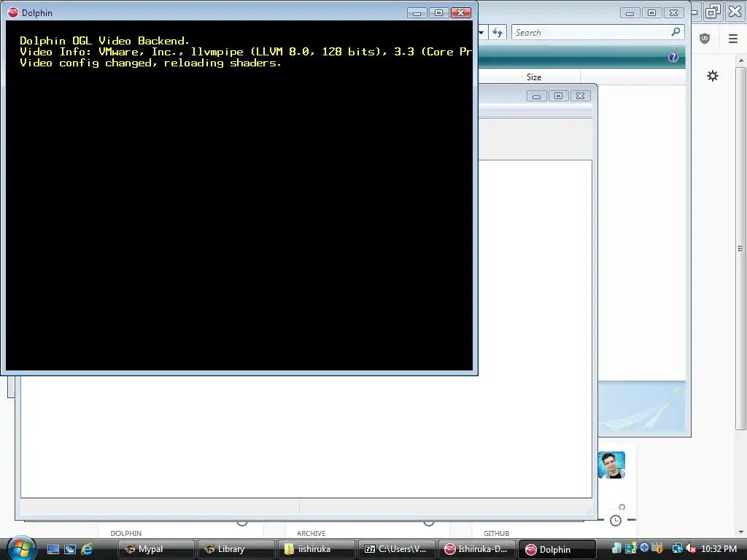Maximize the Dolphin render window

[438, 13]
